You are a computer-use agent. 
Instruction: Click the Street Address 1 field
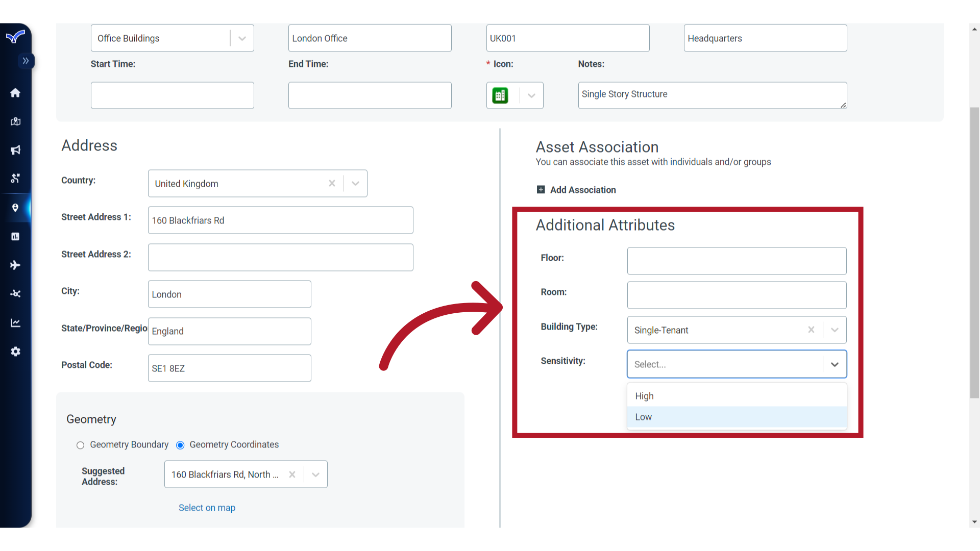point(280,220)
